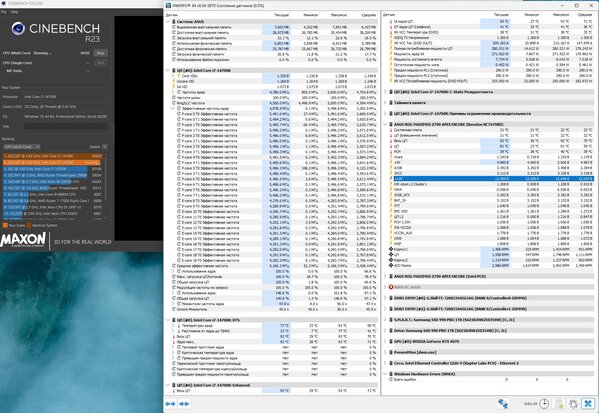Screen dimensions: 599x413
Task: Select ranking entry AMD Ryzen 7 1700X Eight-Core
Action: pos(52,201)
